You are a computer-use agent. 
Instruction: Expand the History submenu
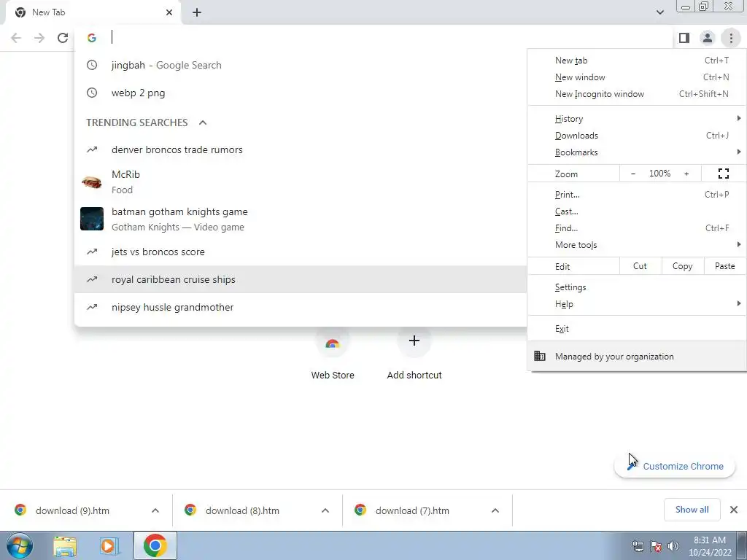pos(637,119)
